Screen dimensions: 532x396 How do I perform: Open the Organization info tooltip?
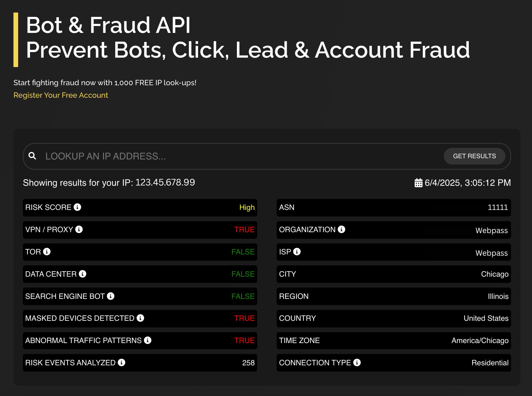pos(341,230)
